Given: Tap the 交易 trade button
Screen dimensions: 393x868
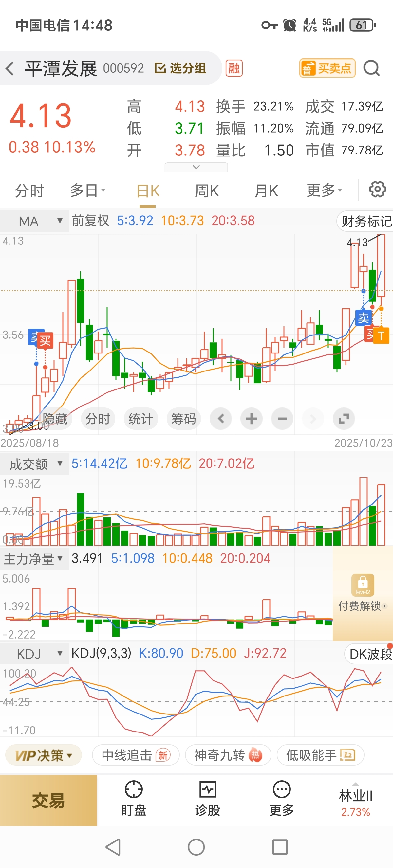Looking at the screenshot, I should click(x=48, y=800).
